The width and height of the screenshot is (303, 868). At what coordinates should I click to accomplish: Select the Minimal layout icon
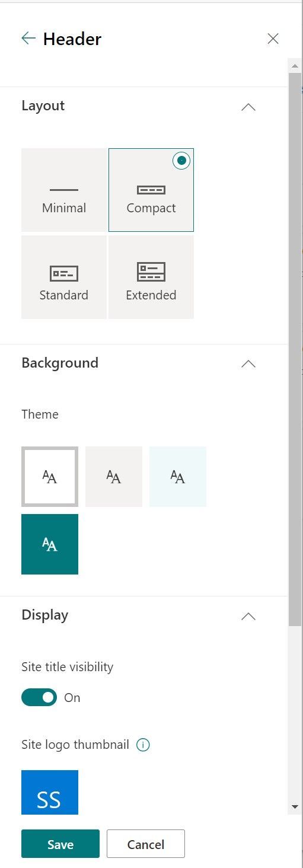pos(64,190)
